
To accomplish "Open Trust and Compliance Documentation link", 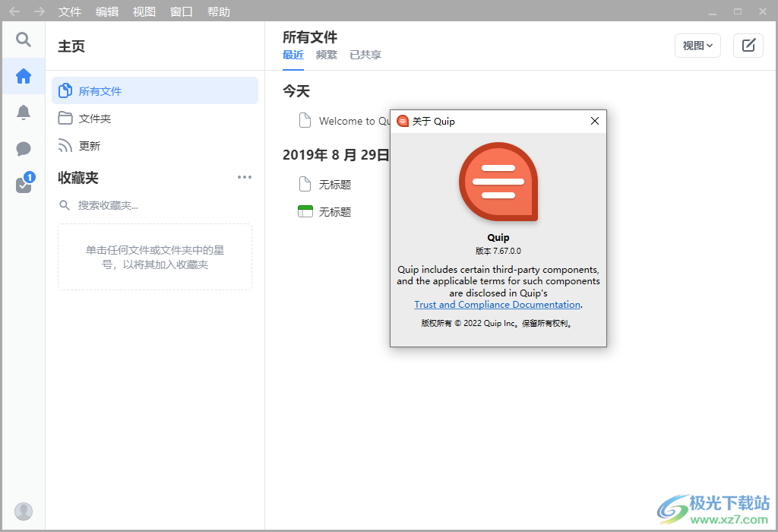I will [497, 305].
